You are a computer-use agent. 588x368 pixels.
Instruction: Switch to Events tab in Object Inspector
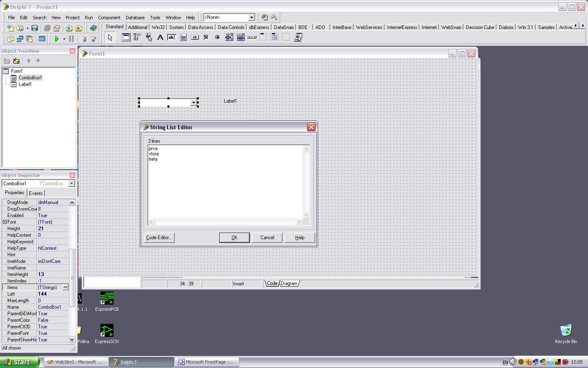36,193
